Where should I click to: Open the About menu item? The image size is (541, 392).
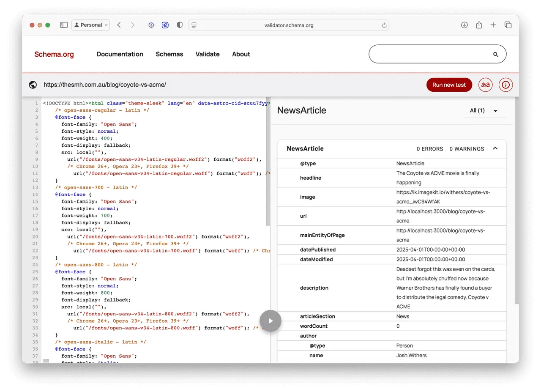click(241, 54)
